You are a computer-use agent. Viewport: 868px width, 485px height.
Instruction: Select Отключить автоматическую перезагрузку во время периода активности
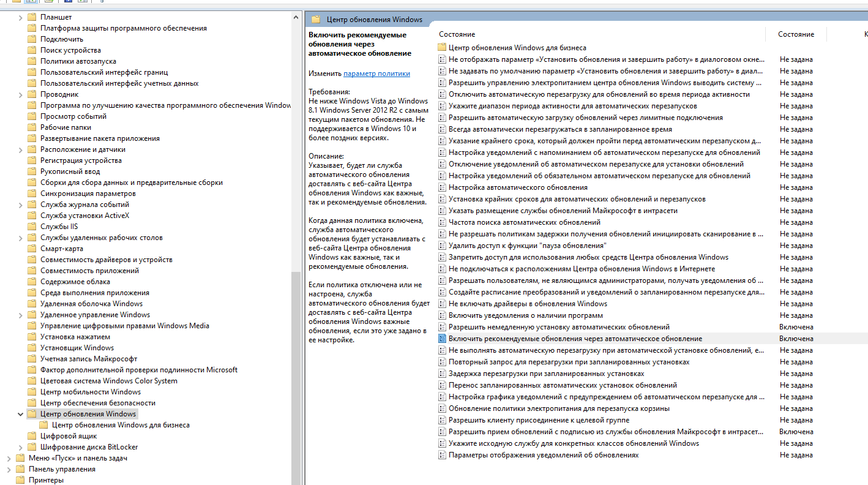click(x=599, y=94)
